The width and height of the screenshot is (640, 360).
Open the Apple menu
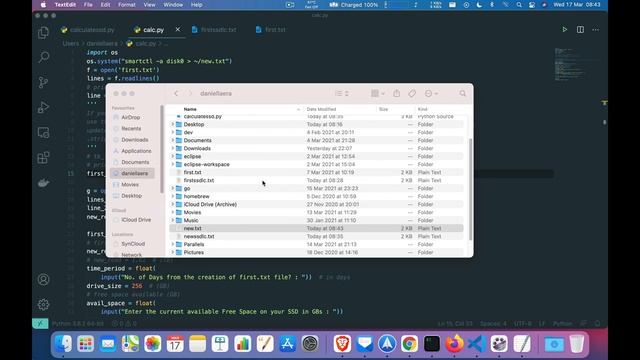[43, 5]
